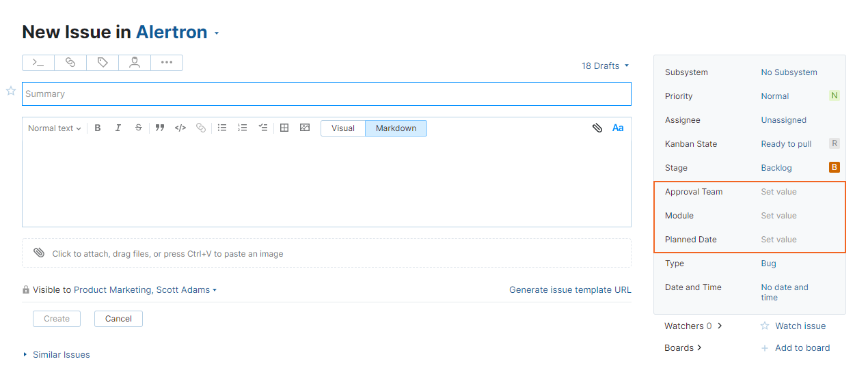Open the Visible to group dropdown
868x370 pixels.
click(x=145, y=290)
